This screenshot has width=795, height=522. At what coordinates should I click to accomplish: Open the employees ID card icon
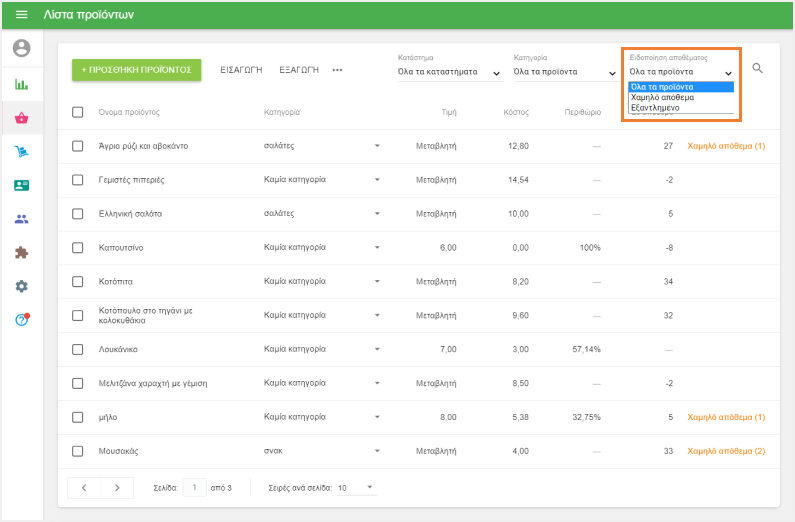[x=21, y=186]
